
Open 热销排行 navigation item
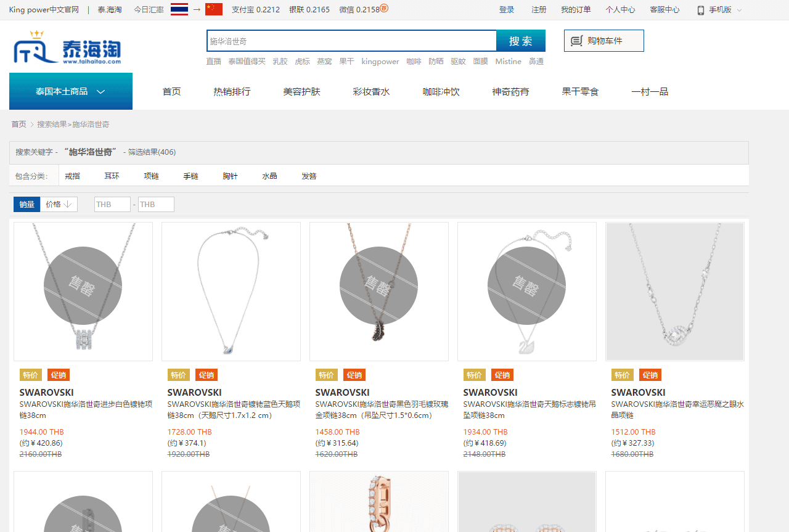point(232,91)
